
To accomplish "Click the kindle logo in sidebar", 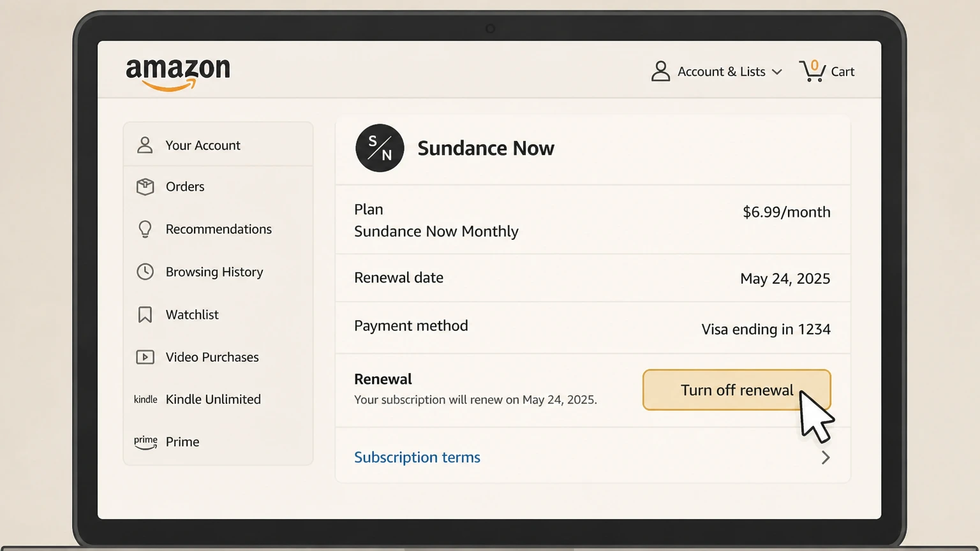I will [145, 399].
